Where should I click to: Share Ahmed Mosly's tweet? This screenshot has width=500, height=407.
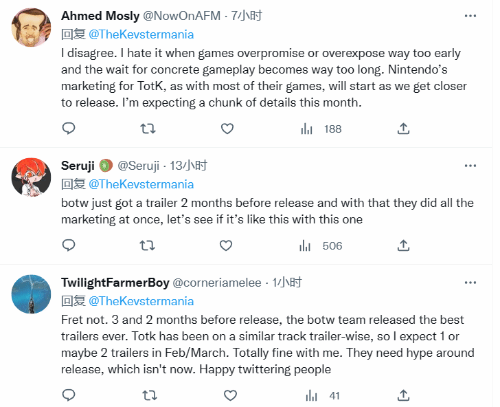(403, 128)
